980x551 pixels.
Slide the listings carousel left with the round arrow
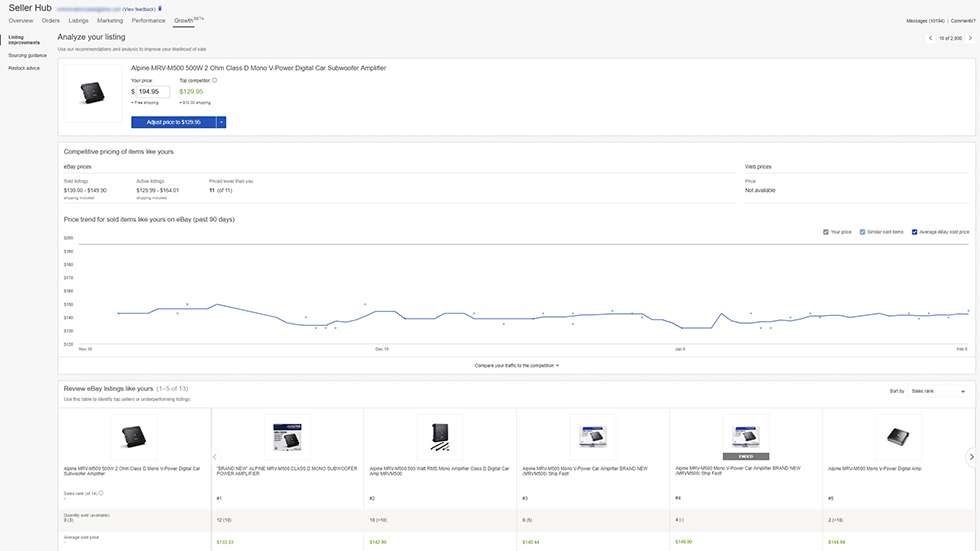(214, 457)
